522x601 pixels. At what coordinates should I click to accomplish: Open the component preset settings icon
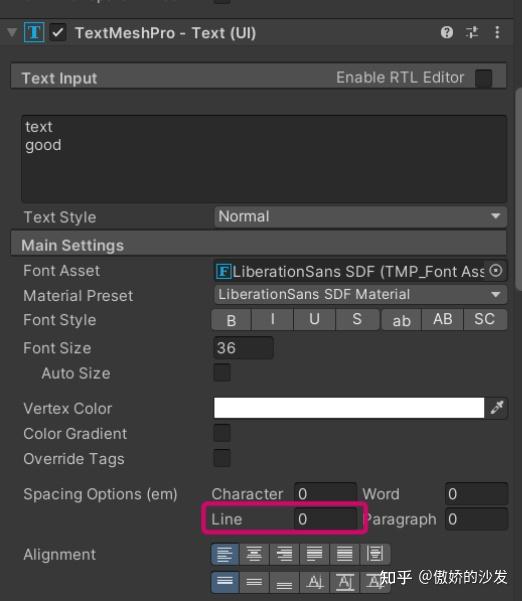pyautogui.click(x=472, y=33)
